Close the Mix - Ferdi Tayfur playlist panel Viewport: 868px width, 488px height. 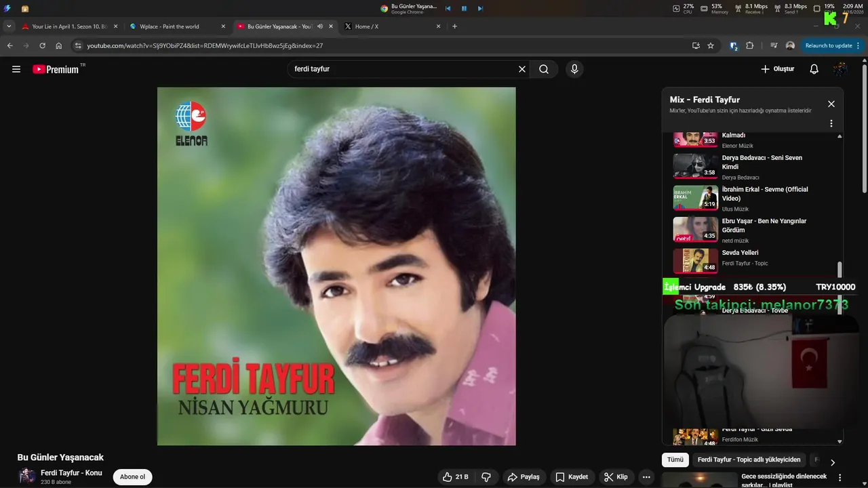click(831, 104)
